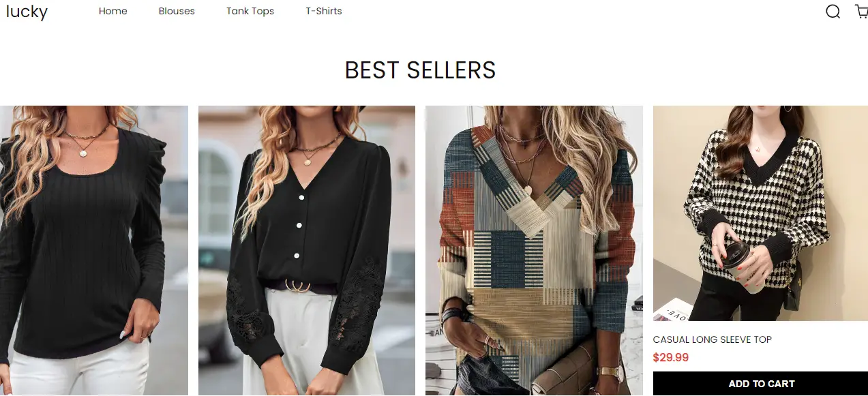868x396 pixels.
Task: Open the patchwork print V-neck top photo
Action: coord(534,251)
